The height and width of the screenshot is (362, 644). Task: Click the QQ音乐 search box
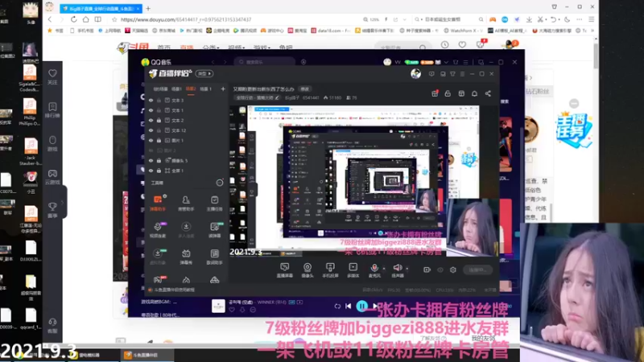(x=265, y=62)
